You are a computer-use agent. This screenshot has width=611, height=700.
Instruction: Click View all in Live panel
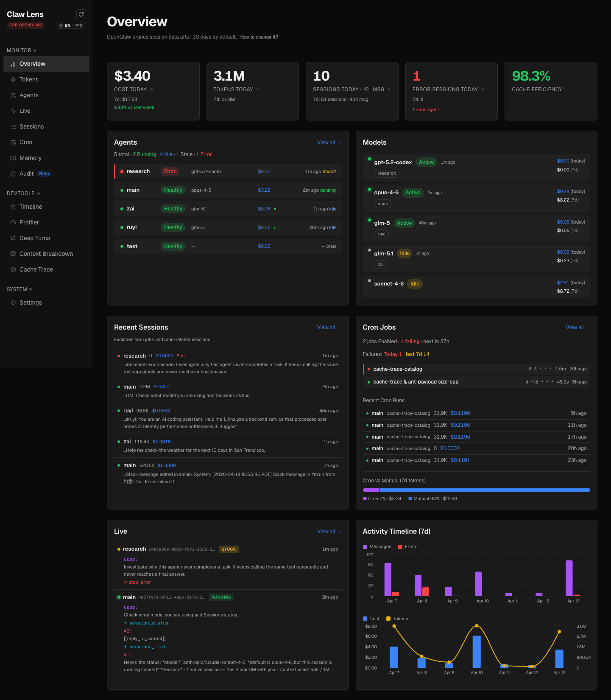[329, 532]
